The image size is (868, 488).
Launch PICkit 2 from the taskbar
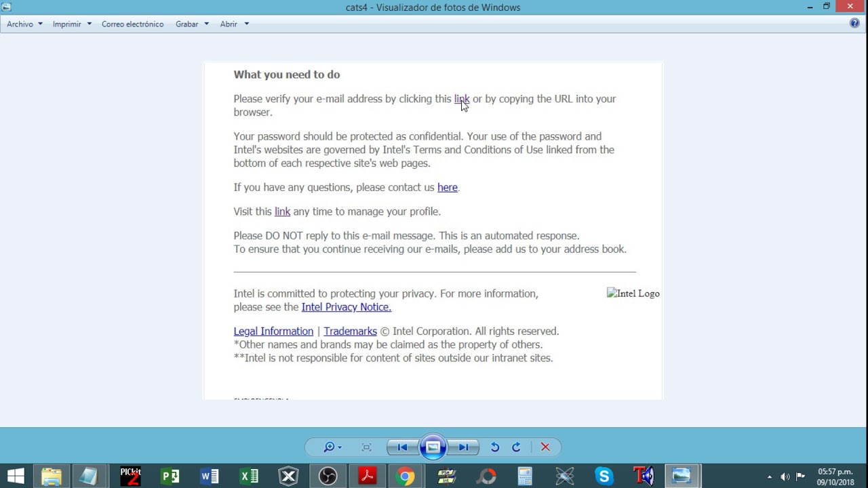(130, 476)
